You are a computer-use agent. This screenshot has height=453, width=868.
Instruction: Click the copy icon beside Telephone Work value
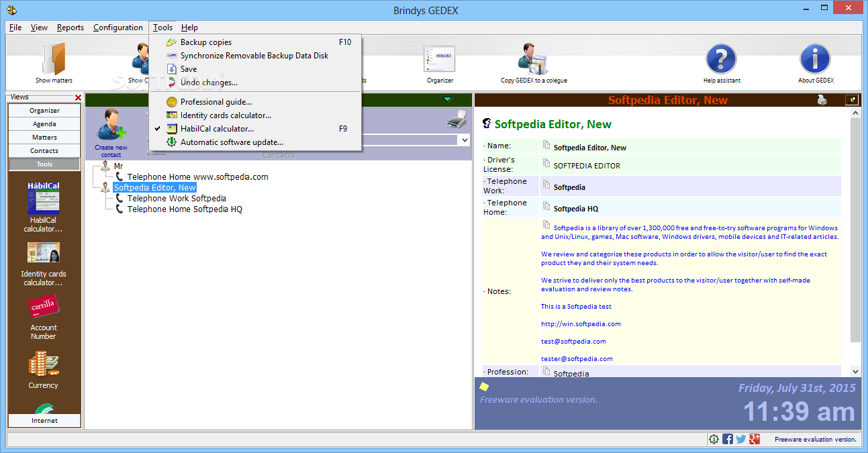pos(546,185)
